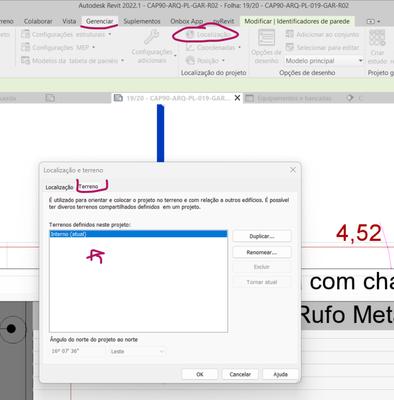Viewport: 394px width, 400px height.
Task: Click Selecionar para editar icon
Action: pyautogui.click(x=290, y=48)
